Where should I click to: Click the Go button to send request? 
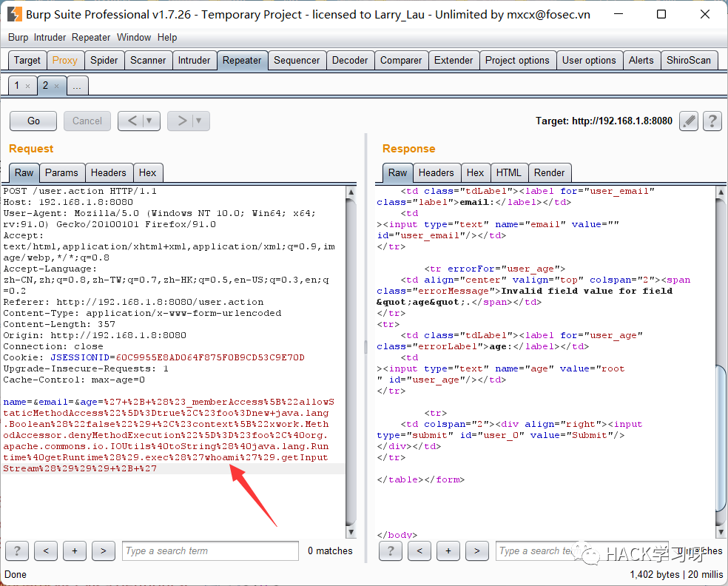click(x=33, y=121)
